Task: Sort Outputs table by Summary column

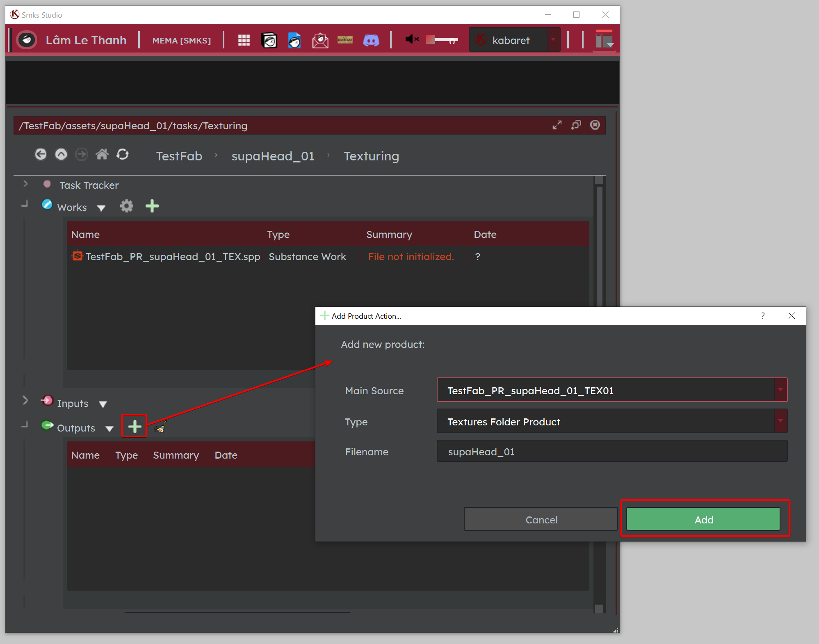Action: tap(176, 455)
